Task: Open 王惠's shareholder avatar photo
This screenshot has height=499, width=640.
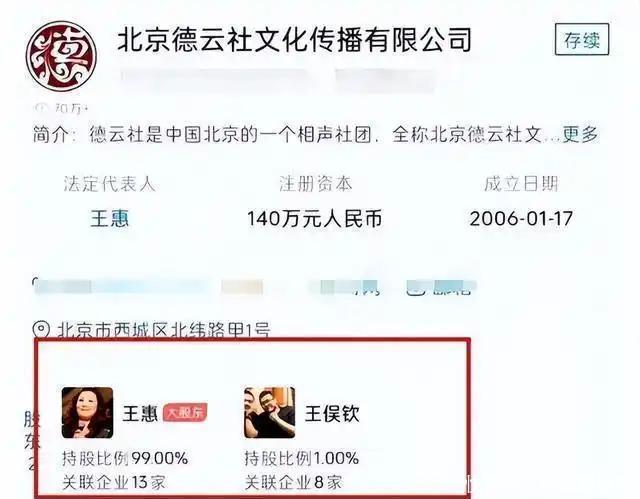Action: 87,413
